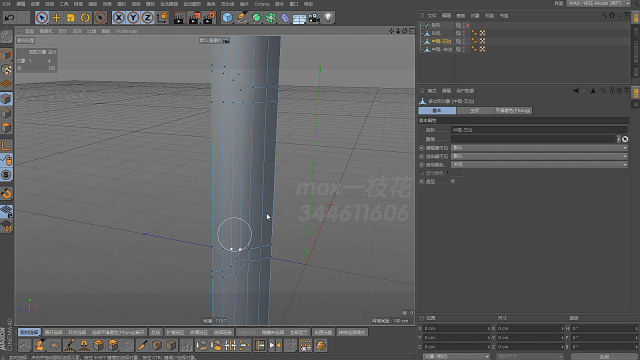Click the X position coordinate field
640x360 pixels.
click(456, 328)
